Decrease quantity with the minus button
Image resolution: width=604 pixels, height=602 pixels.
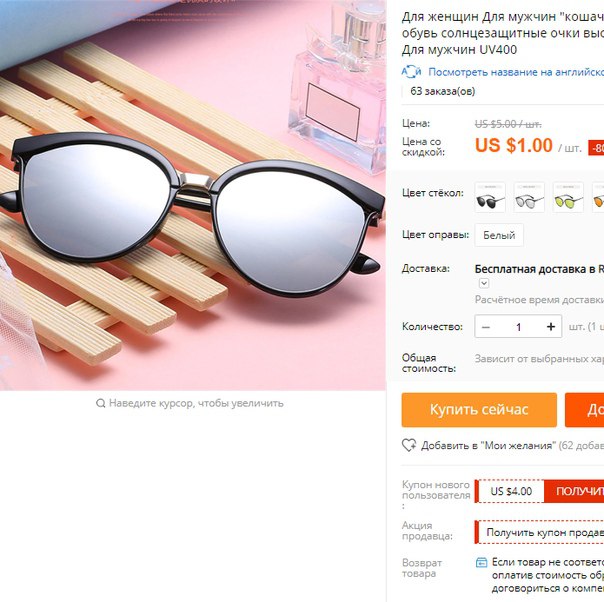[486, 327]
